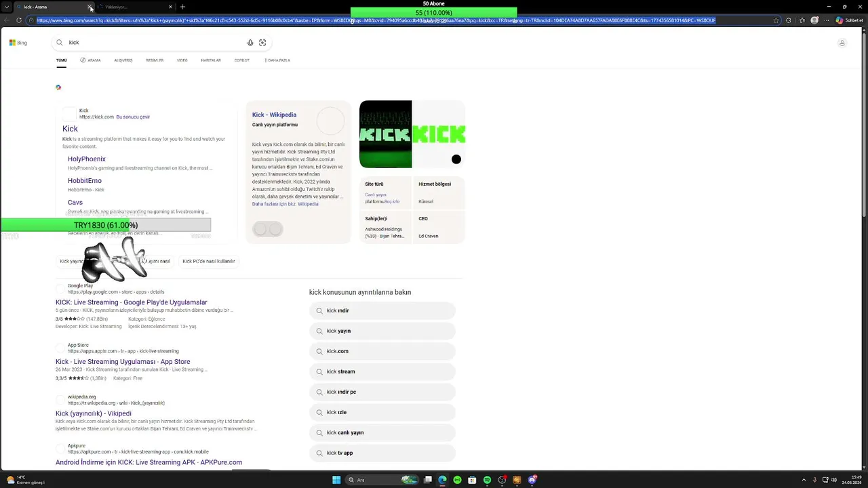
Task: Open the Cavs sublink
Action: coord(75,202)
